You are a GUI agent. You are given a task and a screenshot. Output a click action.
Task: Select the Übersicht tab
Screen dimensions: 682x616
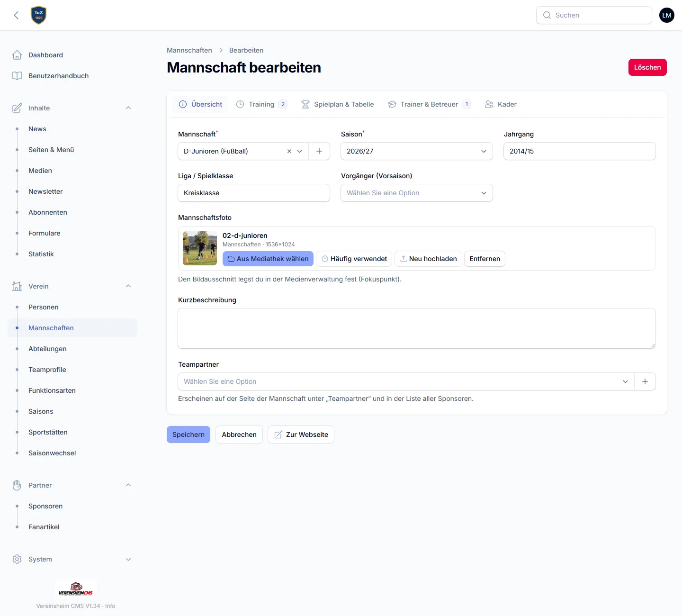coord(200,104)
